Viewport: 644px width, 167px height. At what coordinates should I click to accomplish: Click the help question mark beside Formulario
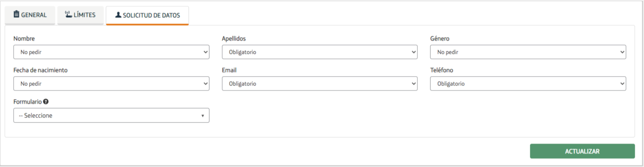[x=46, y=102]
